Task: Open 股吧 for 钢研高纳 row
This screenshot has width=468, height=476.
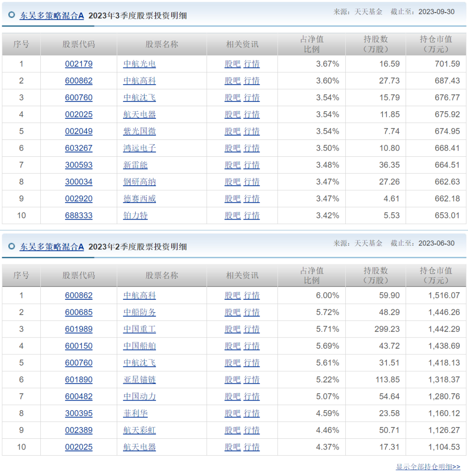Action: pyautogui.click(x=232, y=182)
